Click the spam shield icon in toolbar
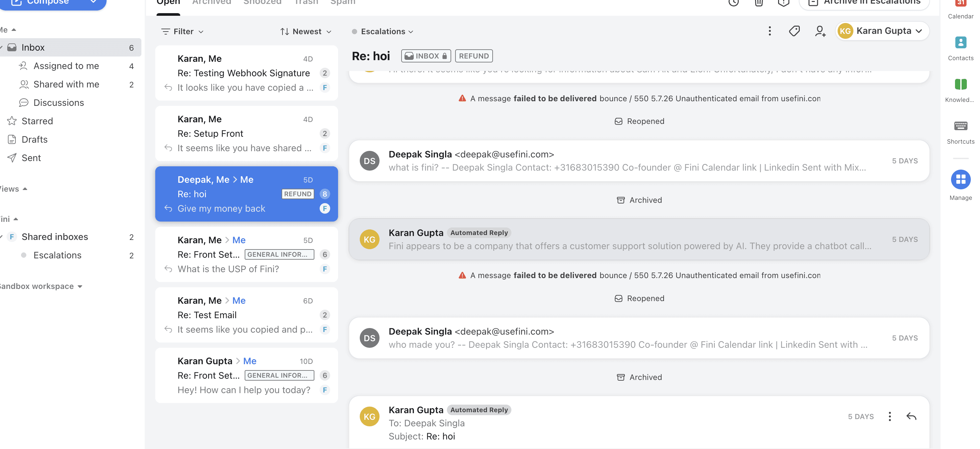 (784, 2)
